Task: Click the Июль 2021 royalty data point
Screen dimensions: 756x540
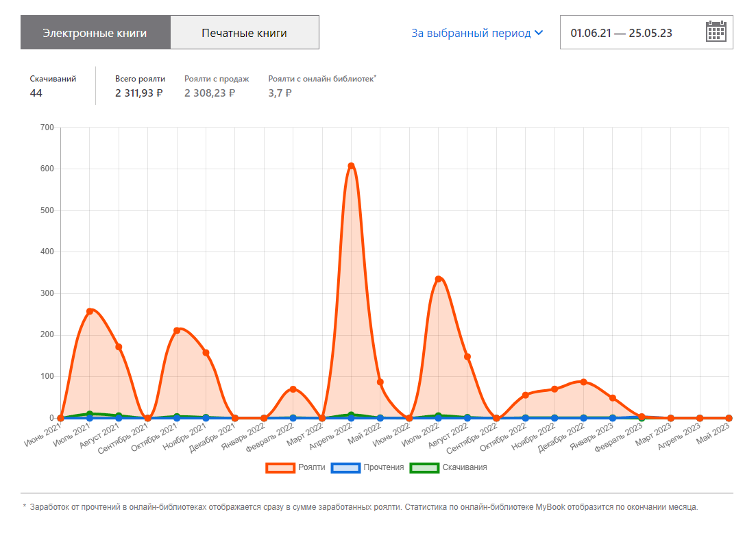Action: (x=90, y=312)
